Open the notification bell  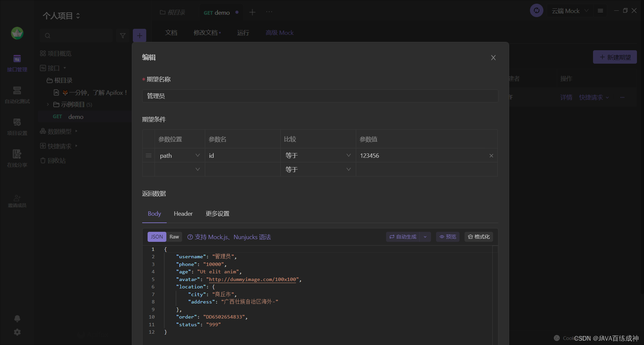pyautogui.click(x=17, y=319)
